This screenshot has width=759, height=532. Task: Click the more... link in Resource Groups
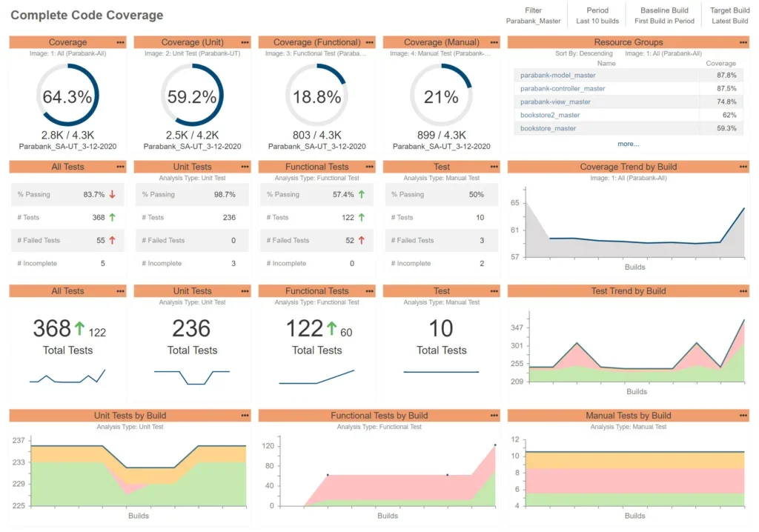point(628,144)
